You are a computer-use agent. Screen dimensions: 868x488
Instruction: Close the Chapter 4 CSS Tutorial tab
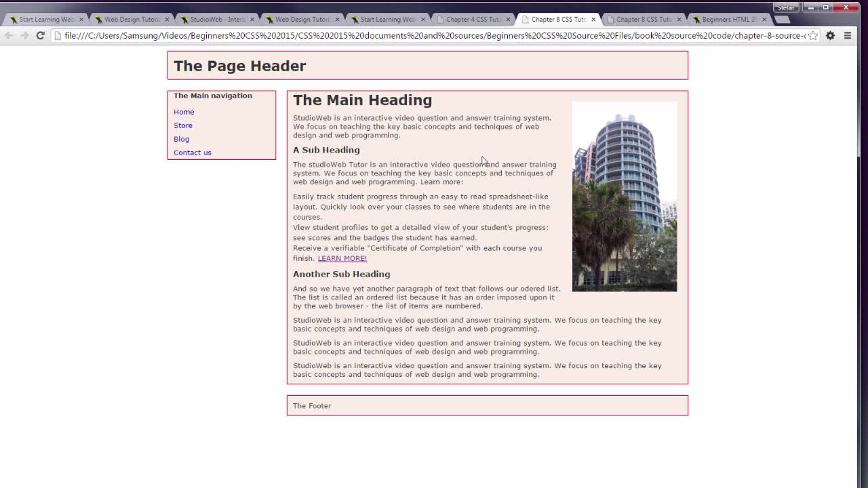pyautogui.click(x=508, y=19)
